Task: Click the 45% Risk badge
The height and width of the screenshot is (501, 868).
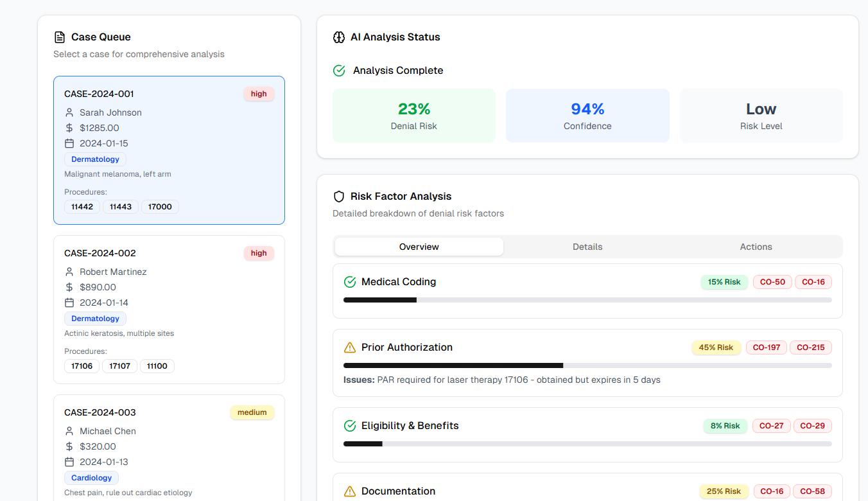Action: coord(716,347)
